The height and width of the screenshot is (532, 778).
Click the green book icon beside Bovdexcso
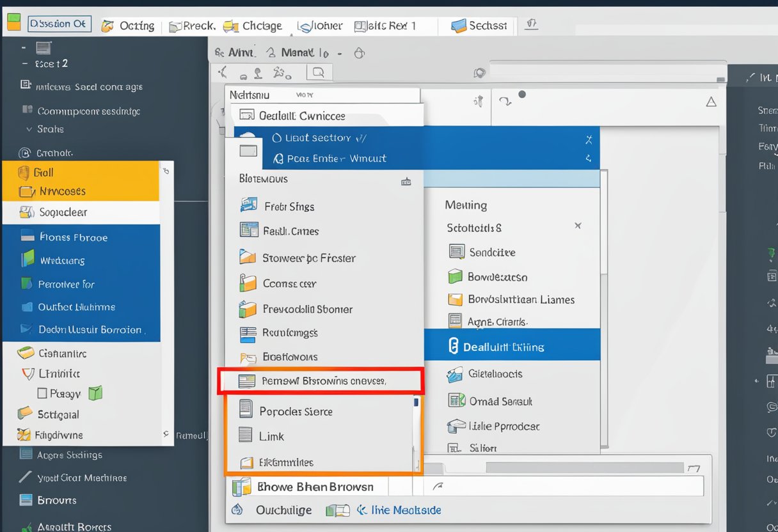tap(456, 278)
